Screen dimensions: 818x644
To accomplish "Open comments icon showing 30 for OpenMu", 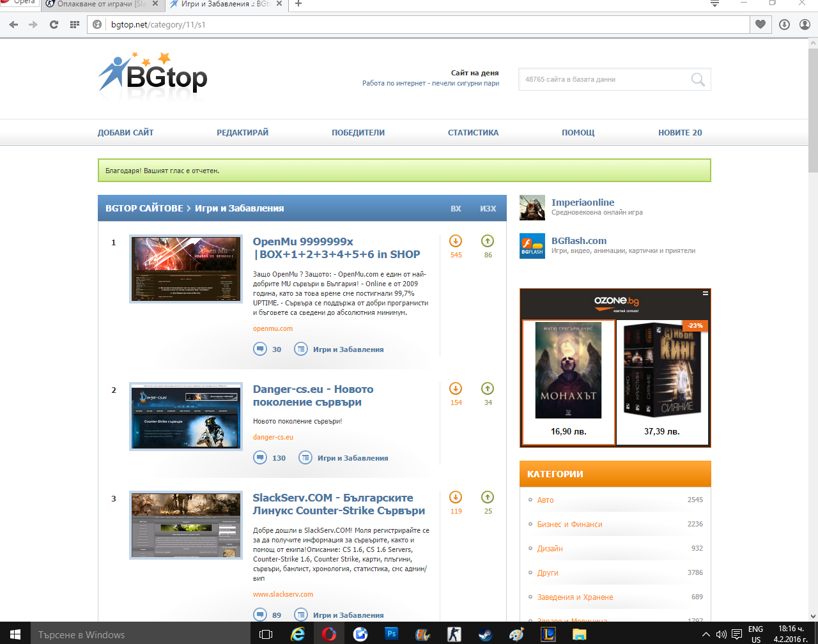I will [x=260, y=349].
